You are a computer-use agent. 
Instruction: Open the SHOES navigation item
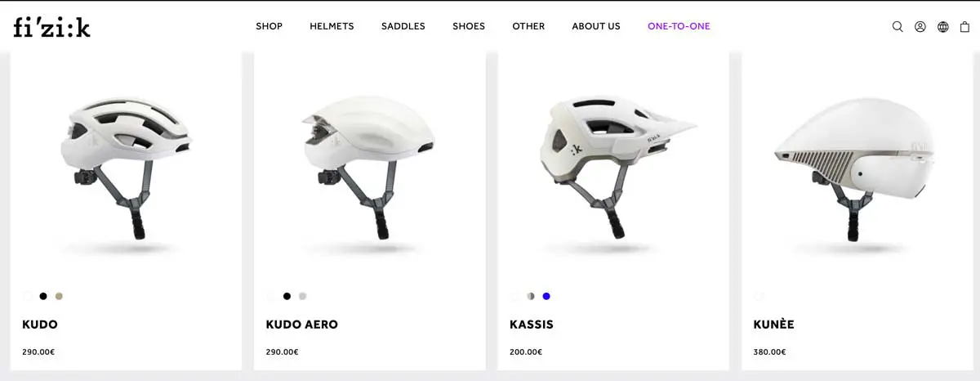pos(469,26)
